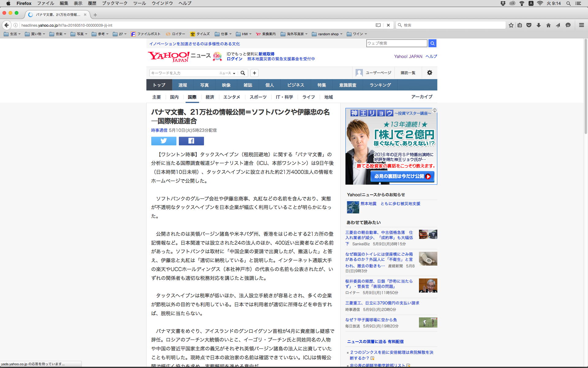This screenshot has height=368, width=588.
Task: Open Firefox downloads arrow icon
Action: pos(538,25)
